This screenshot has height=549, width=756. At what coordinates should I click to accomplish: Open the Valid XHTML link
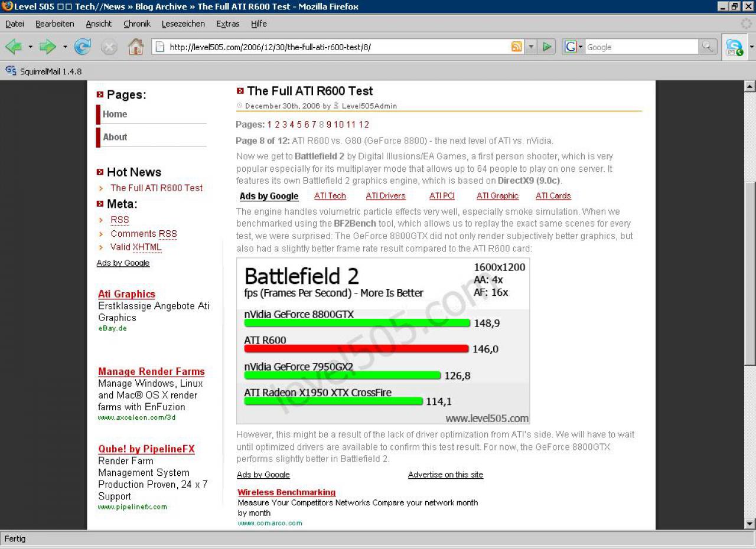[x=136, y=247]
